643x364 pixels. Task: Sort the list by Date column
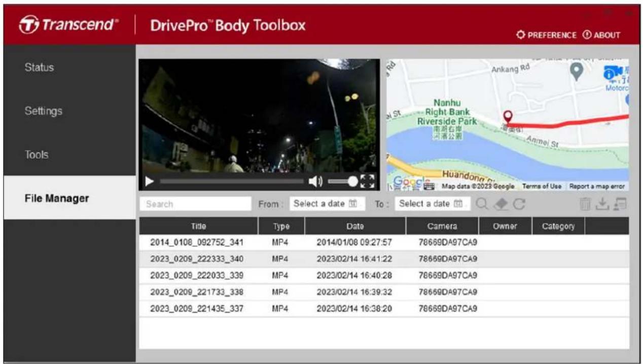355,226
